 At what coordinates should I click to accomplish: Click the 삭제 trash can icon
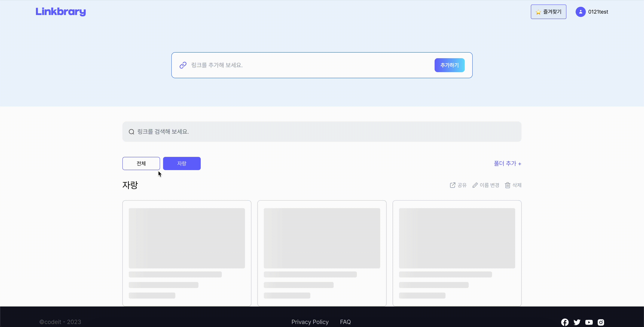pyautogui.click(x=507, y=185)
